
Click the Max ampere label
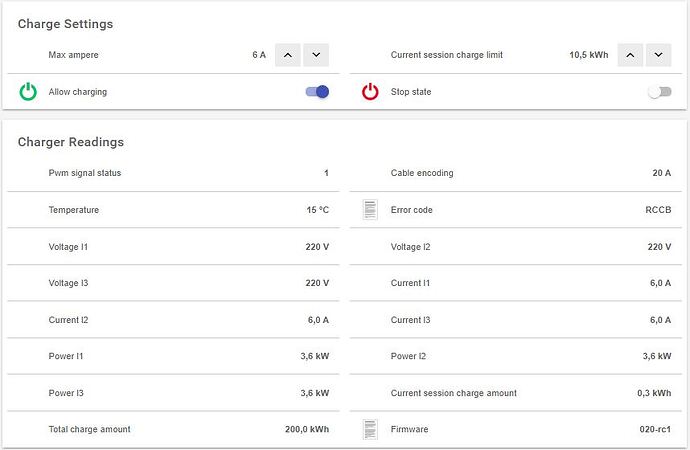73,55
